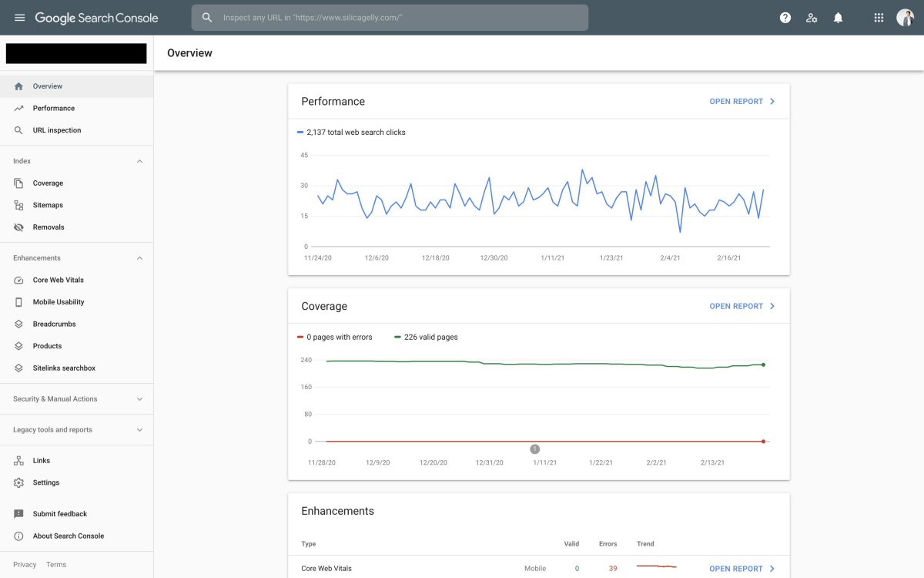Click the Core Web Vitals trend sparkline
The height and width of the screenshot is (578, 924).
pyautogui.click(x=657, y=567)
